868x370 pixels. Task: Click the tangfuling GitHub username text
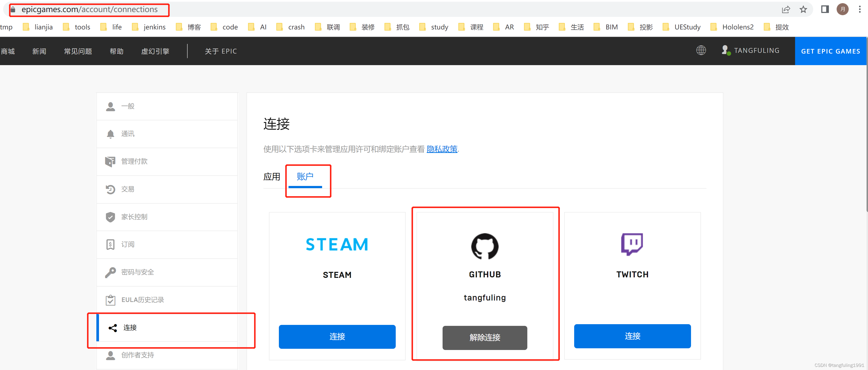coord(485,298)
